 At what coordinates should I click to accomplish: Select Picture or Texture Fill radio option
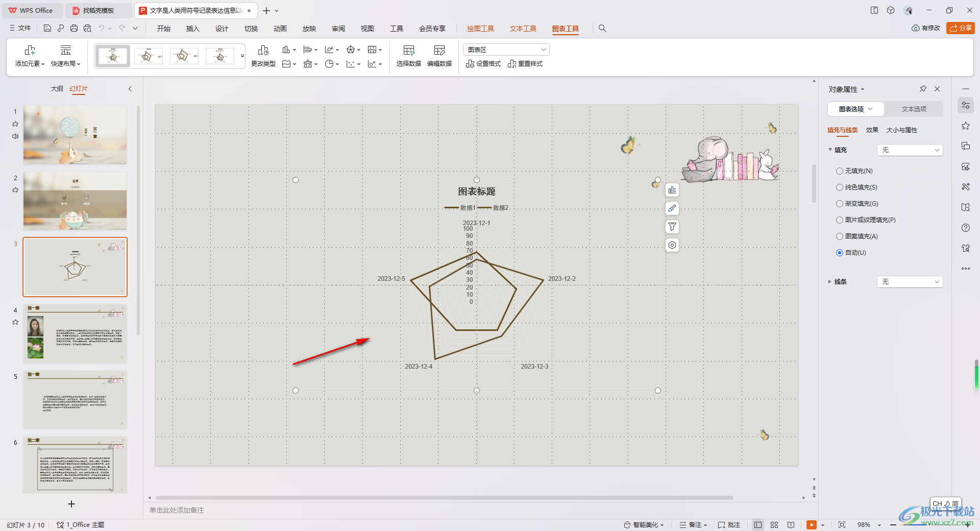click(x=840, y=220)
